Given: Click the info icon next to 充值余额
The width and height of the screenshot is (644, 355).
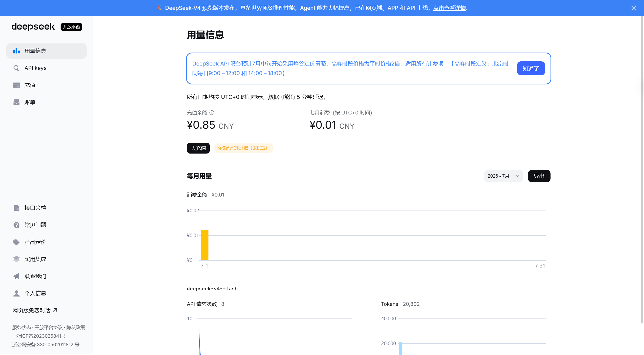Looking at the screenshot, I should pyautogui.click(x=212, y=113).
